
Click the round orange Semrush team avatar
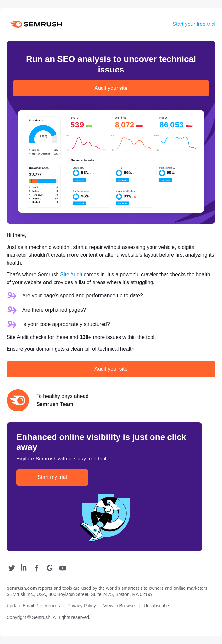click(x=18, y=400)
